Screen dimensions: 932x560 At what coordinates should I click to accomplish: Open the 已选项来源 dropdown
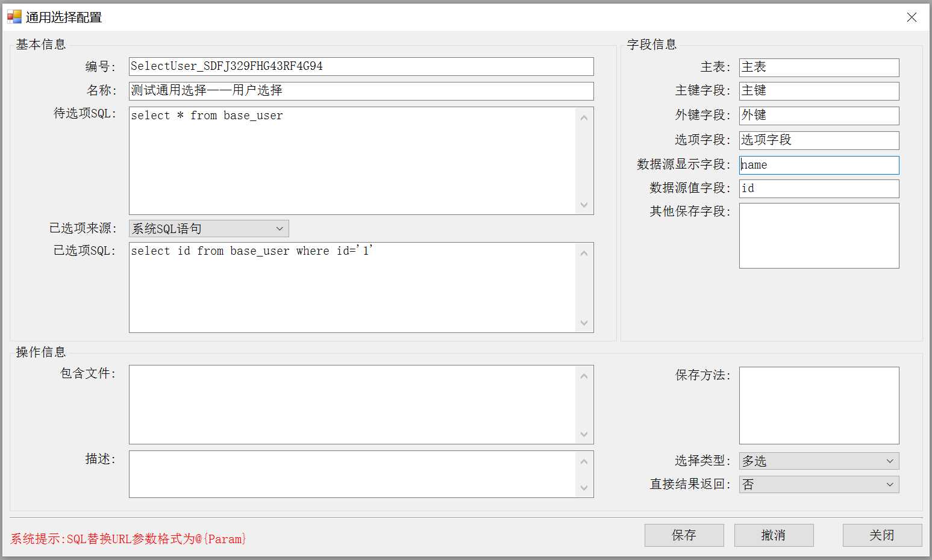click(x=209, y=229)
